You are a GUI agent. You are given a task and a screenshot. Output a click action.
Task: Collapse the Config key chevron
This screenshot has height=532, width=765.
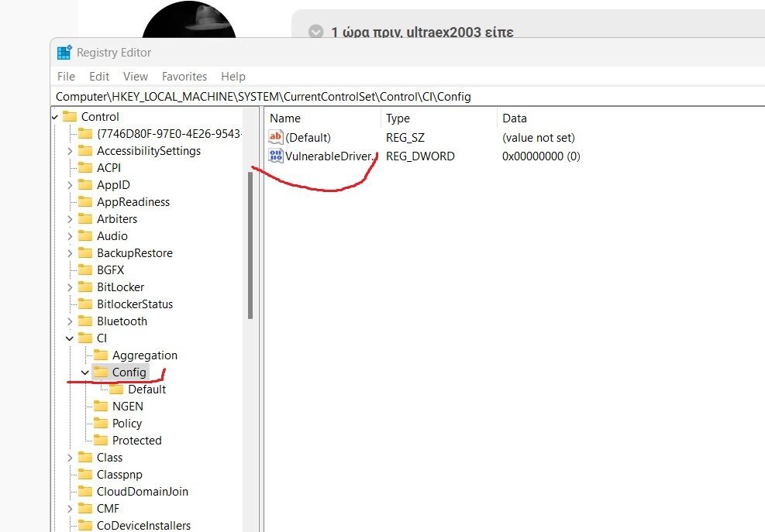click(84, 372)
